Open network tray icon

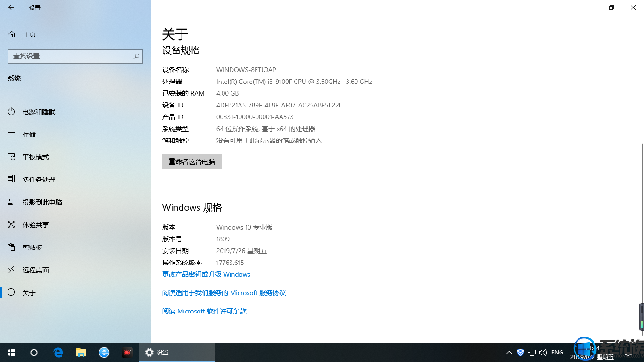(532, 353)
